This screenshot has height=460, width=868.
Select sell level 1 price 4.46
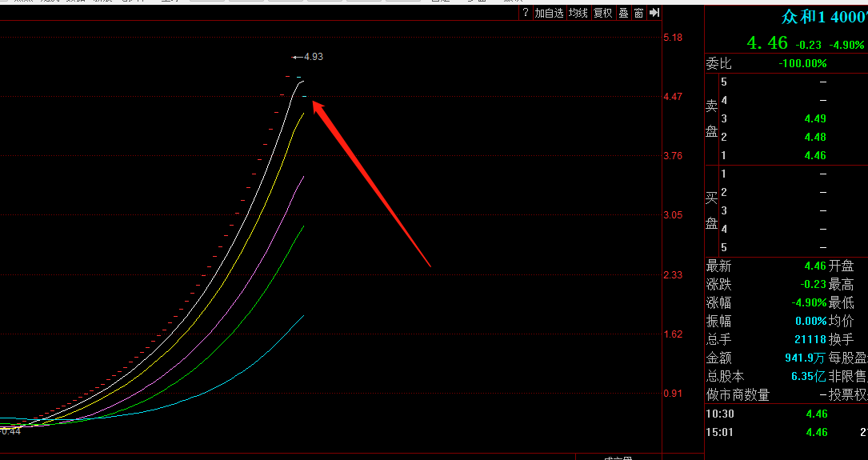click(815, 155)
